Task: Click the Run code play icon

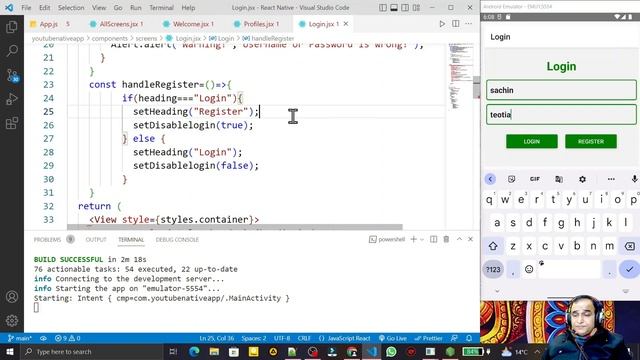Action: coord(442,24)
